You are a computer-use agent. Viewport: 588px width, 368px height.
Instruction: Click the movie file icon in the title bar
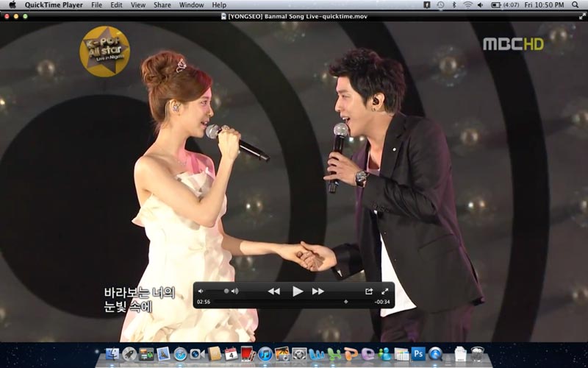click(223, 16)
